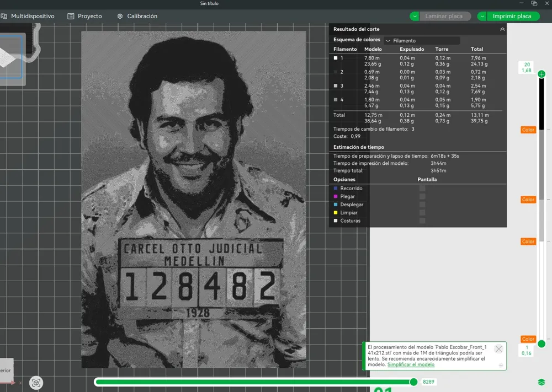The width and height of the screenshot is (552, 392).
Task: Expand the Imprimir placa dropdown arrow
Action: [x=482, y=16]
